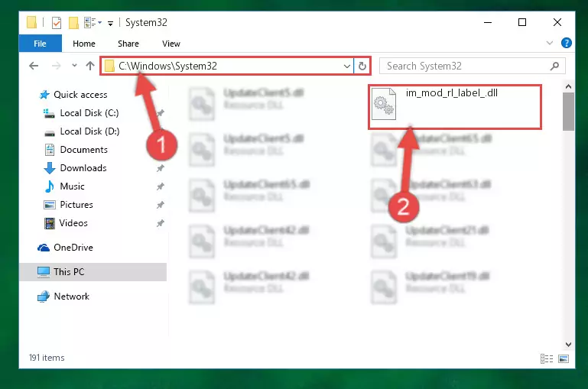
Task: Click the New folder quick access toolbar icon
Action: pyautogui.click(x=73, y=23)
